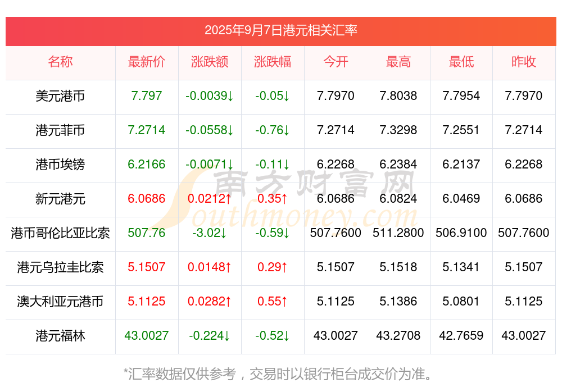562x392 pixels.
Task: Click low value 506.9100
Action: coord(461,233)
